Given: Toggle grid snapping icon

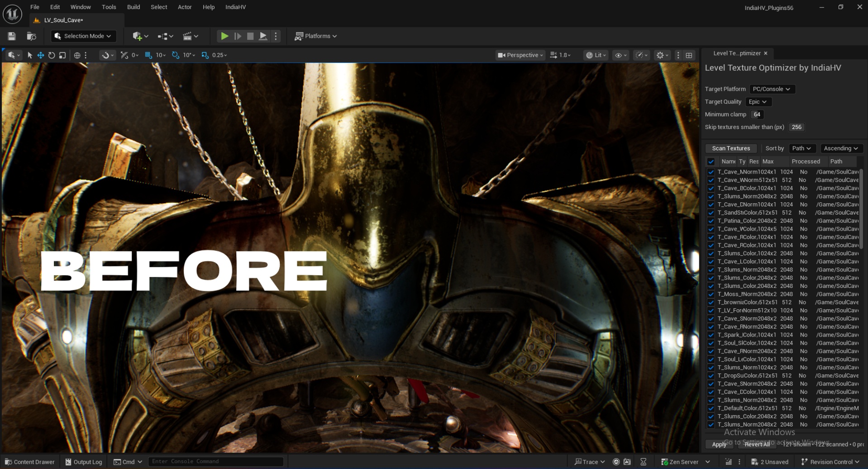Looking at the screenshot, I should point(148,55).
